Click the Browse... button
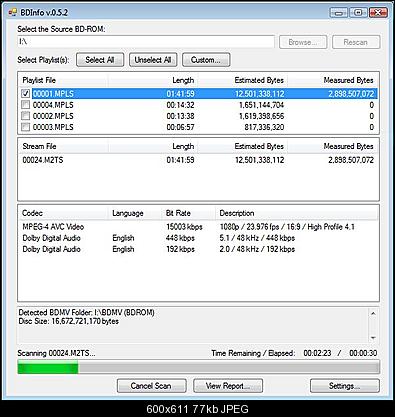395x417 pixels. click(x=303, y=42)
